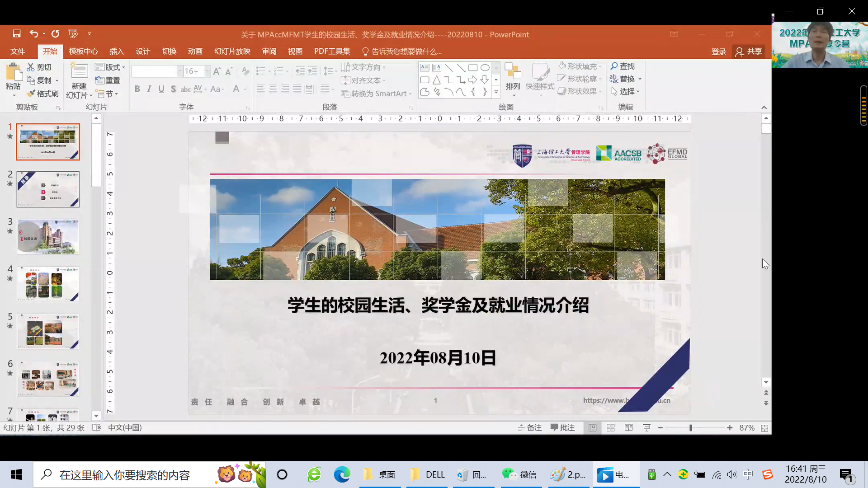Image resolution: width=868 pixels, height=488 pixels.
Task: Switch to Slide Sorter view icon
Action: click(610, 428)
